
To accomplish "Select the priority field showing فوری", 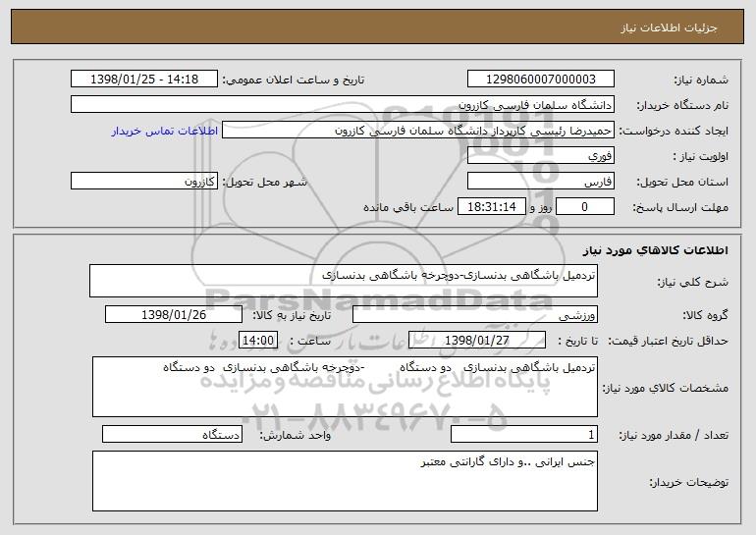I will tap(540, 156).
